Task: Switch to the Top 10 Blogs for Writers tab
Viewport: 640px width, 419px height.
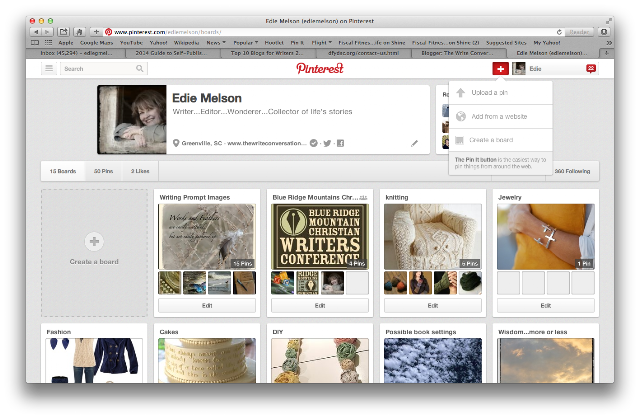Action: [x=269, y=53]
